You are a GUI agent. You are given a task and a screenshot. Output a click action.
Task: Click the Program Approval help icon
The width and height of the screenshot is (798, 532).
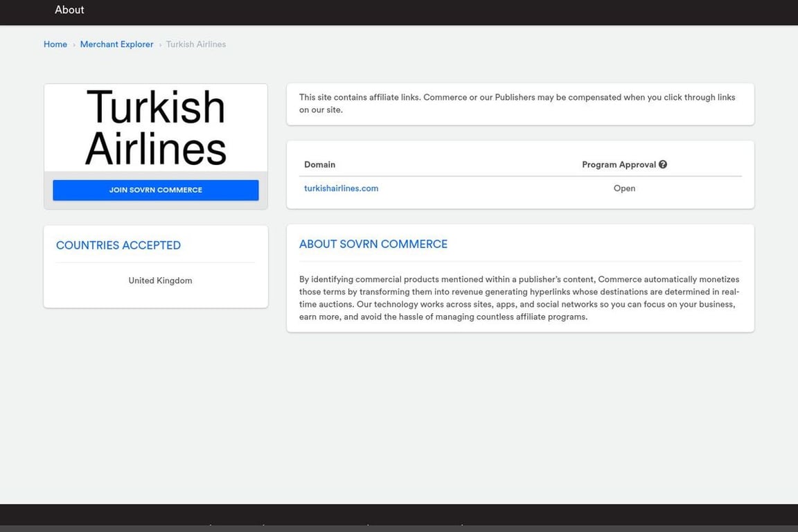[663, 164]
